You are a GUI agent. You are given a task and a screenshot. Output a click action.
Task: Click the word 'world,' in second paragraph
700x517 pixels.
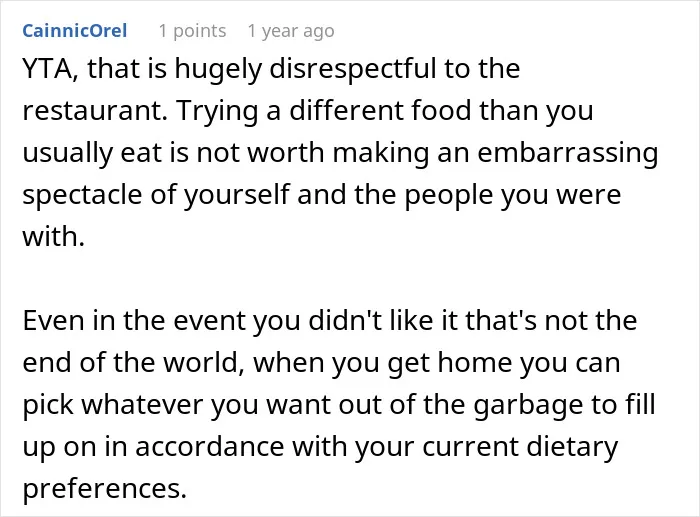point(201,362)
